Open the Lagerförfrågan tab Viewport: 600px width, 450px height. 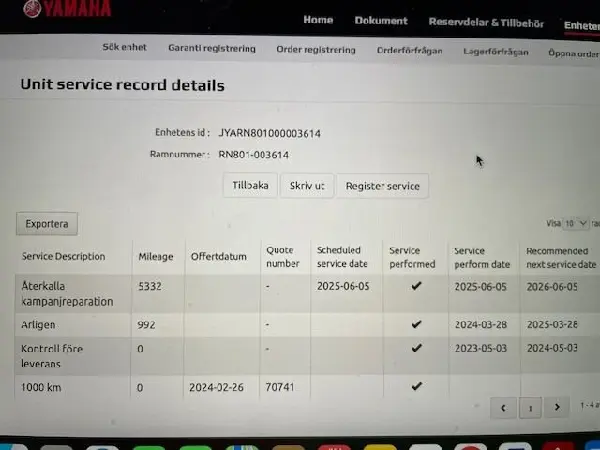click(495, 52)
